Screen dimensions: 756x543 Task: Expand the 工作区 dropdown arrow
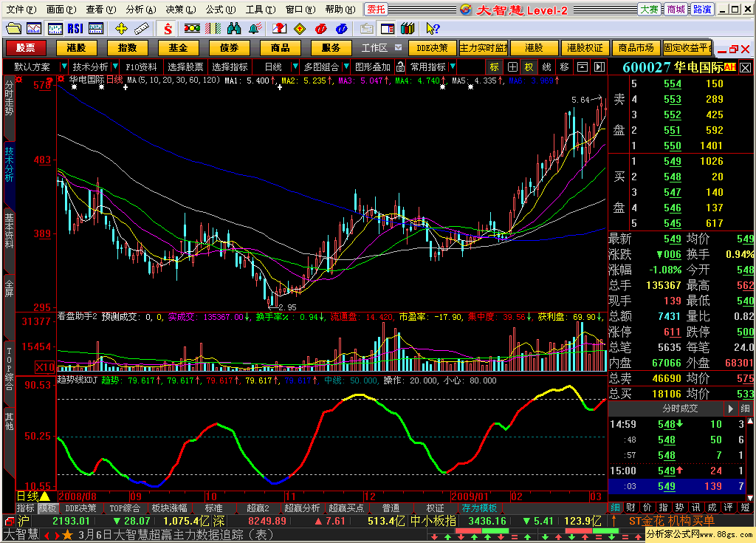click(x=398, y=47)
